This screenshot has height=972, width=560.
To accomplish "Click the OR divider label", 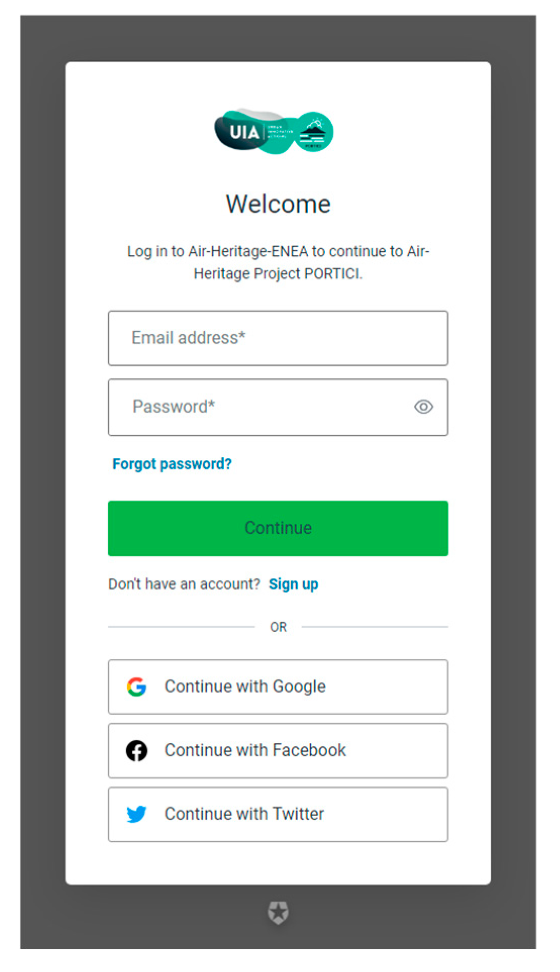I will point(278,627).
